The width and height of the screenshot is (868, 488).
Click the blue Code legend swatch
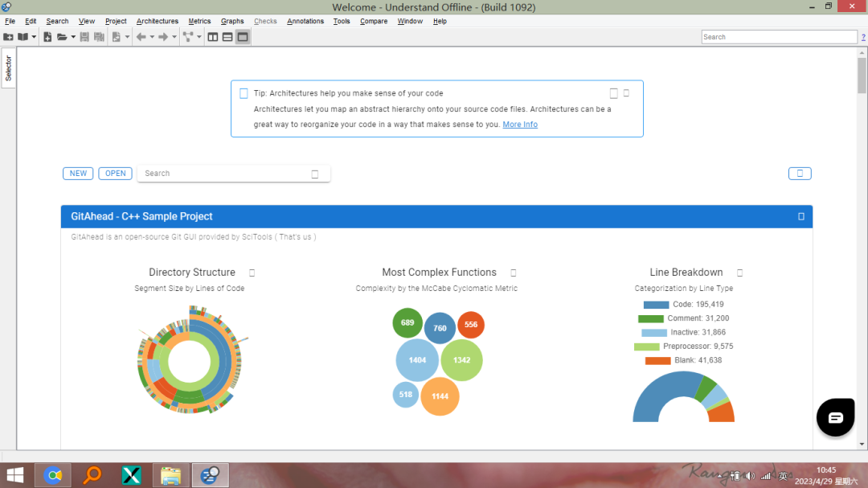coord(656,305)
